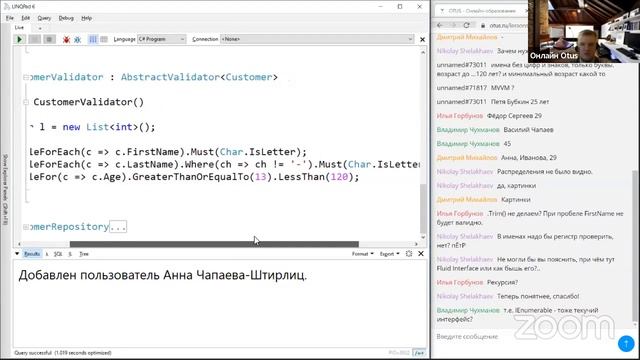Collapse the CustomerValidator() constructor block

[26, 102]
